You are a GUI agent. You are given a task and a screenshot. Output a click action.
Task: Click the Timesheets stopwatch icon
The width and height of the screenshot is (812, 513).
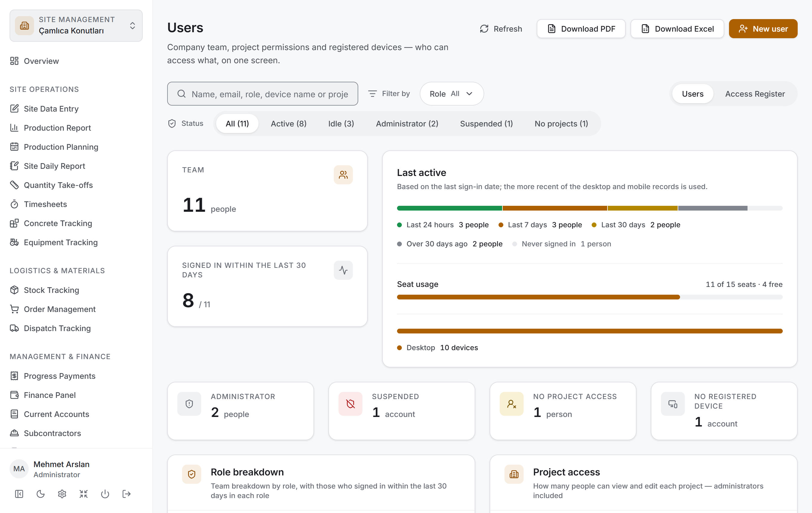14,204
